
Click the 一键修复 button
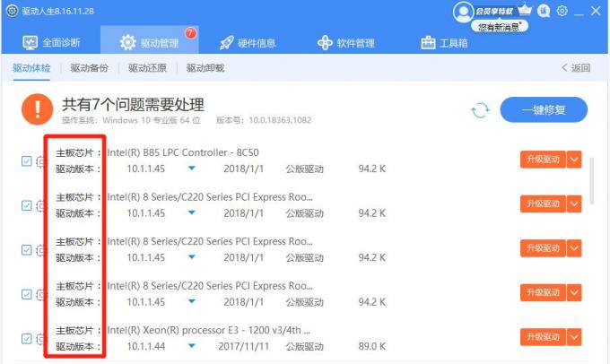[544, 109]
